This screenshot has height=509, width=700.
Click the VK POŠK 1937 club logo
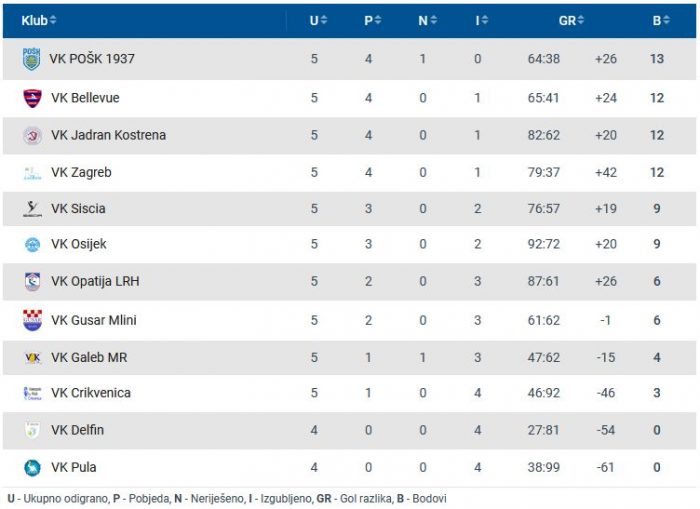pos(32,59)
